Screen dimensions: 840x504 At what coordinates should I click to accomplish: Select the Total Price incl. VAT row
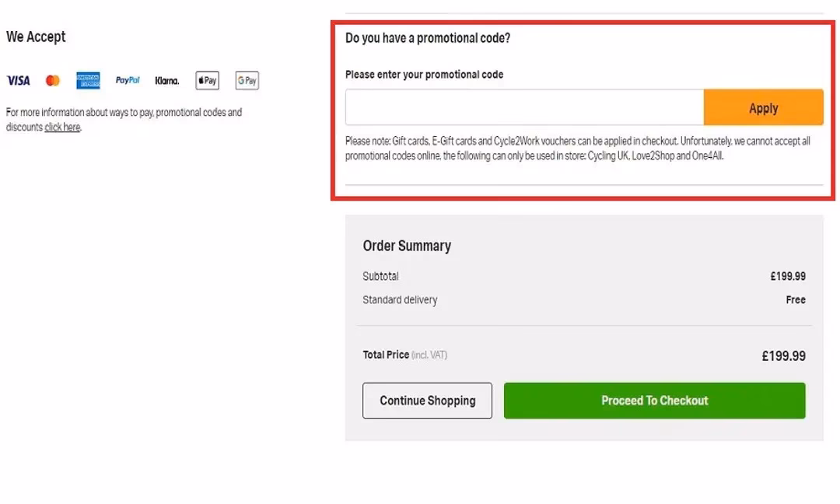coord(404,355)
